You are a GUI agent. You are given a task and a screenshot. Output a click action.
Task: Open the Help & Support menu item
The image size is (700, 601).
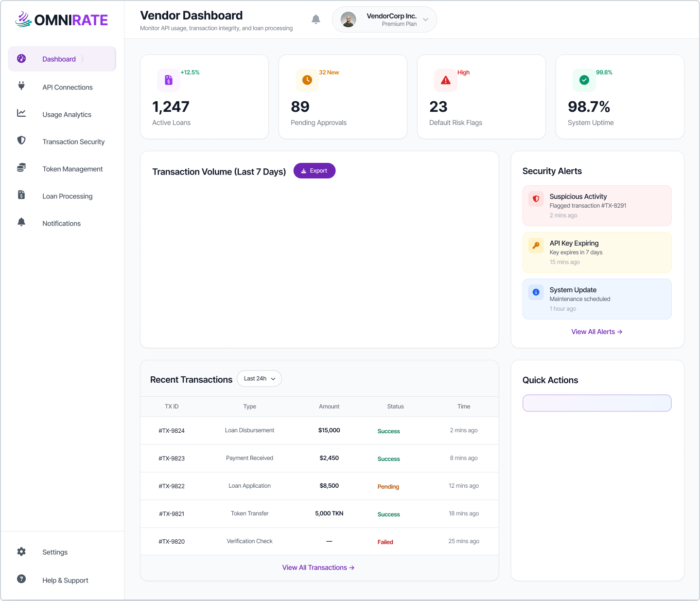(62, 580)
